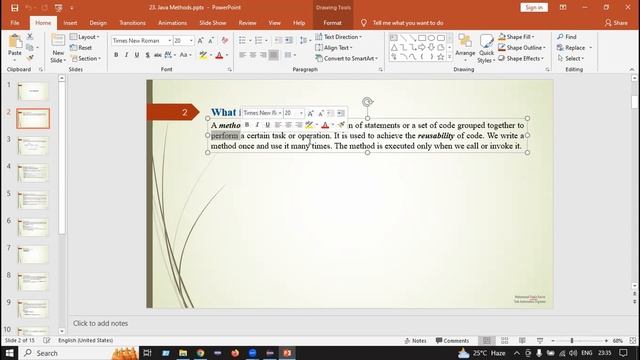Toggle Italic in the ribbon Font group

[x=127, y=55]
